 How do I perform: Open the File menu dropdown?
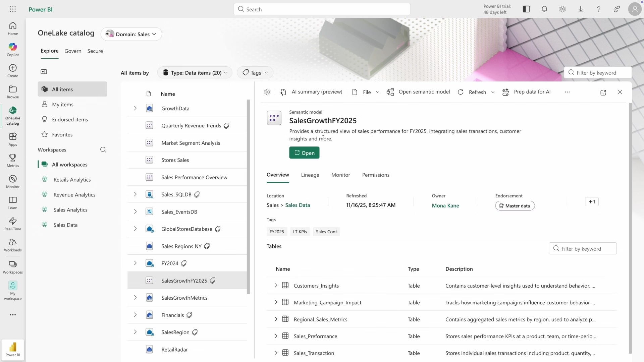click(366, 92)
